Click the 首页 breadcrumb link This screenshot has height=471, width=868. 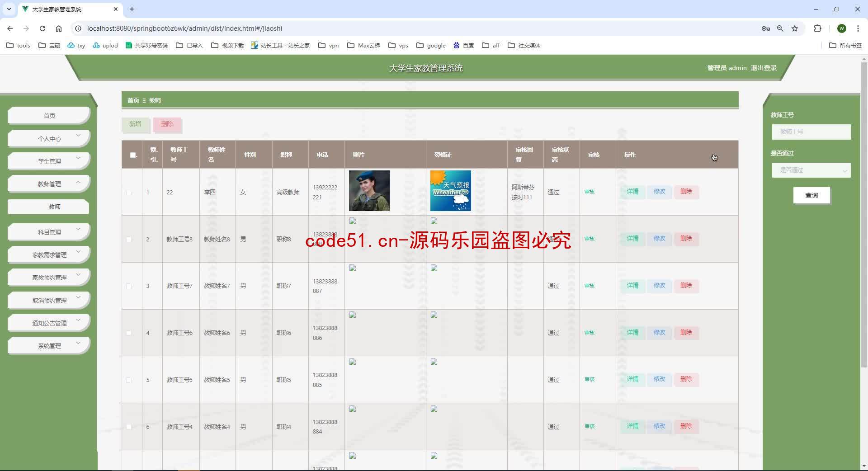(133, 100)
